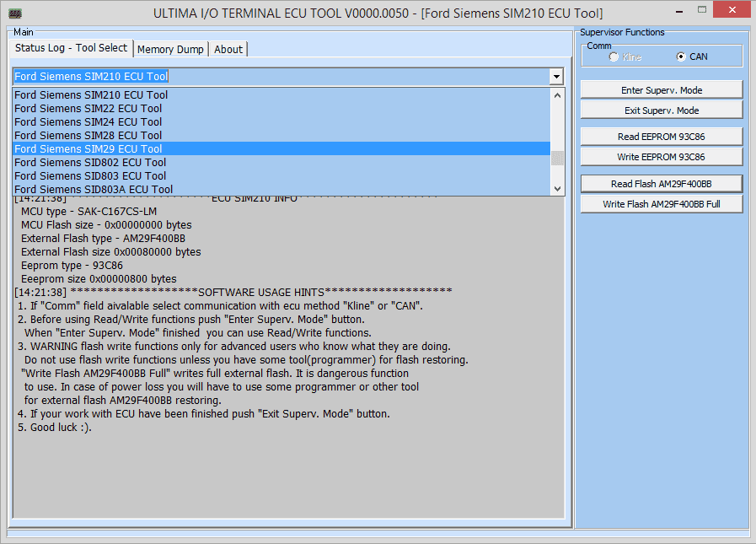This screenshot has width=756, height=544.
Task: Choose Ford Siemens SID802 ECU Tool
Action: pyautogui.click(x=281, y=162)
